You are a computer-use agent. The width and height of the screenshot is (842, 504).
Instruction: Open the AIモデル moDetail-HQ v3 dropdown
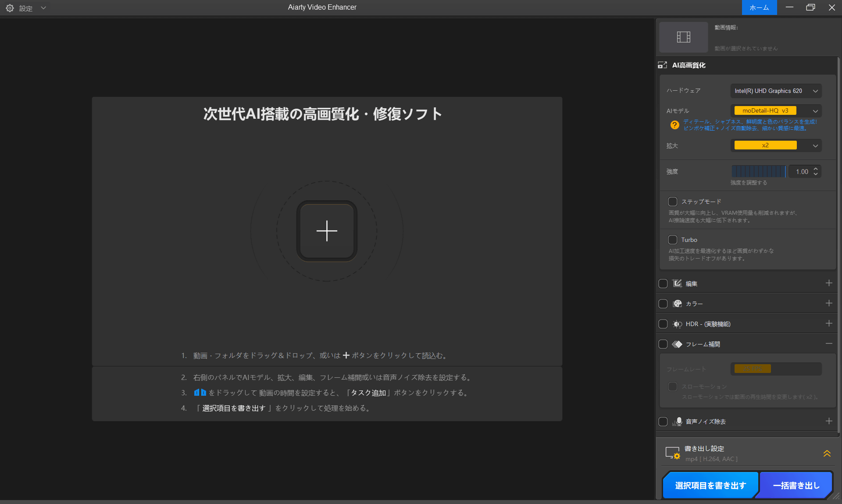click(775, 111)
